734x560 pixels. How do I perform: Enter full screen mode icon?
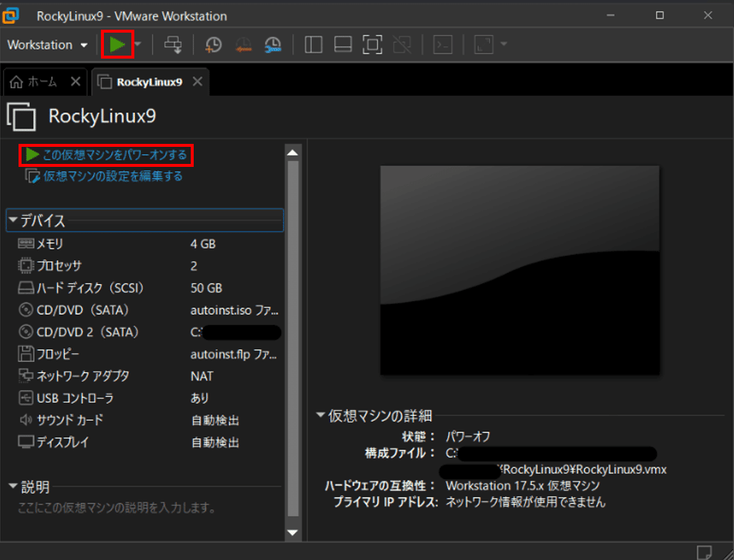pyautogui.click(x=372, y=45)
